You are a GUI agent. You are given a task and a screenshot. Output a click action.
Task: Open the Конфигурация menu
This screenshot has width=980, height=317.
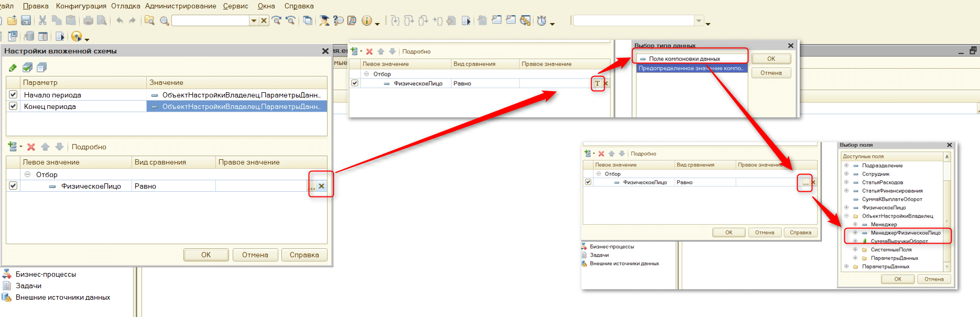[81, 6]
